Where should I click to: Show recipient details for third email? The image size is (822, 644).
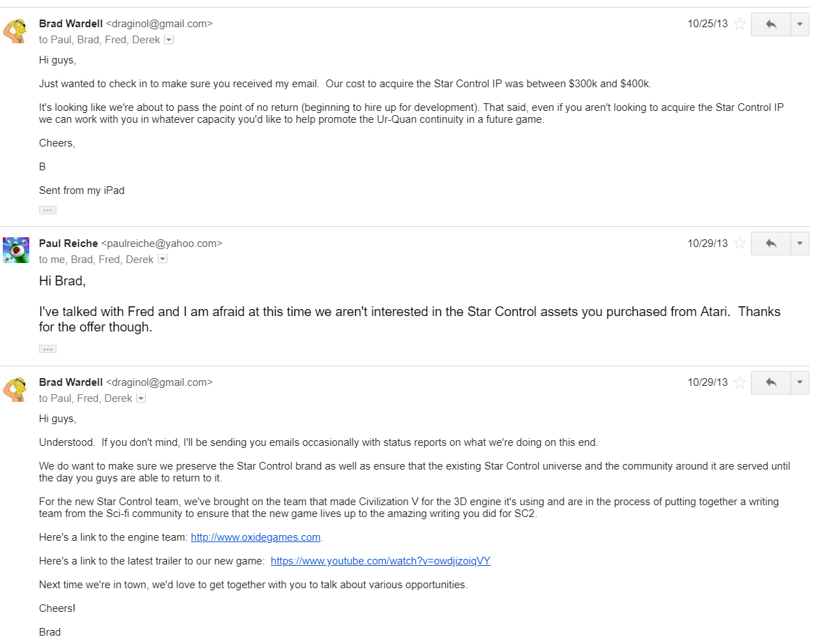tap(141, 398)
